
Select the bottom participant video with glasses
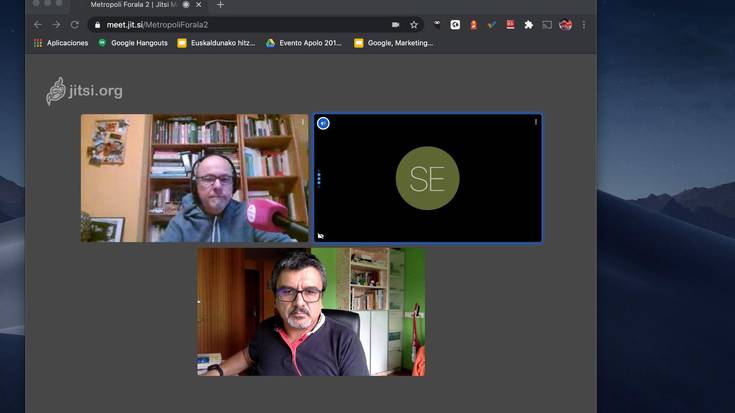310,312
